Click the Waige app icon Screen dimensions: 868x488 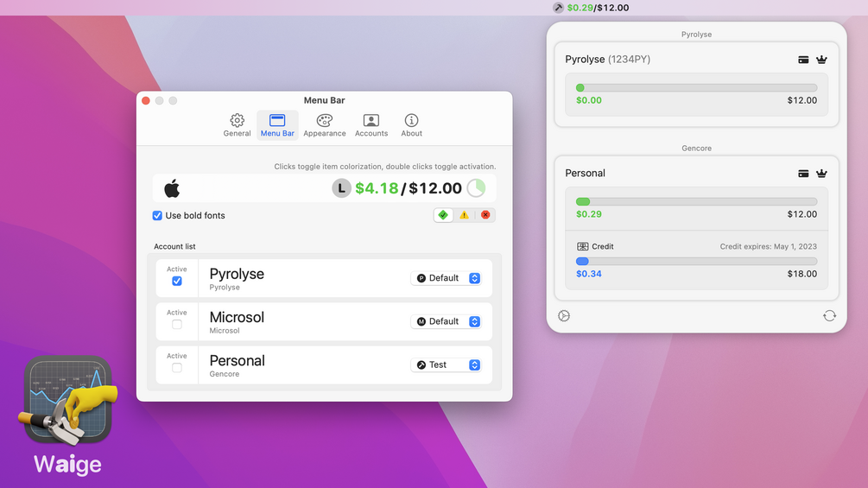67,401
